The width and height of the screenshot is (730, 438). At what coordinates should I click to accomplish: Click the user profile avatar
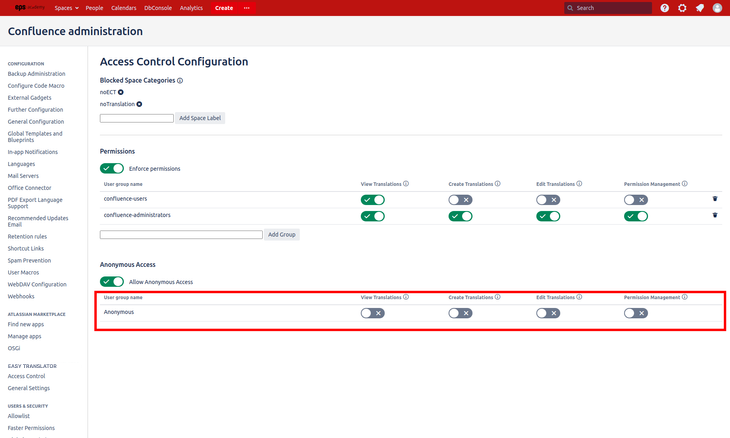[x=717, y=8]
